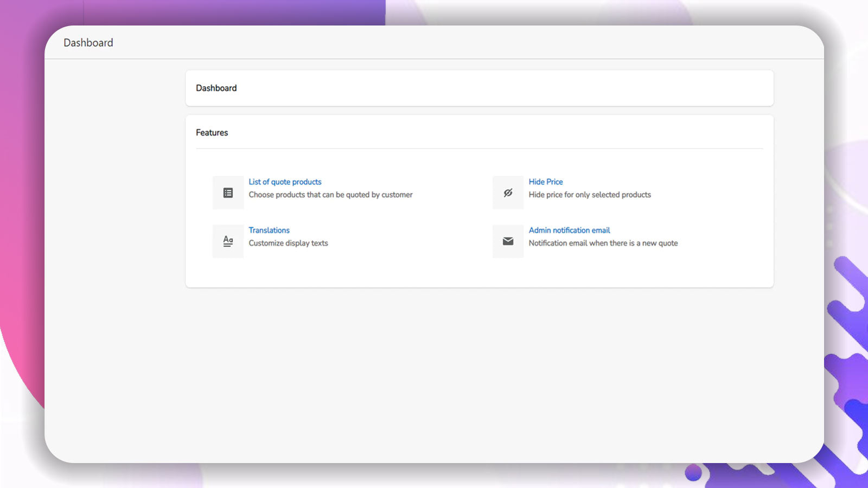Click the Dashboard card title

point(216,88)
